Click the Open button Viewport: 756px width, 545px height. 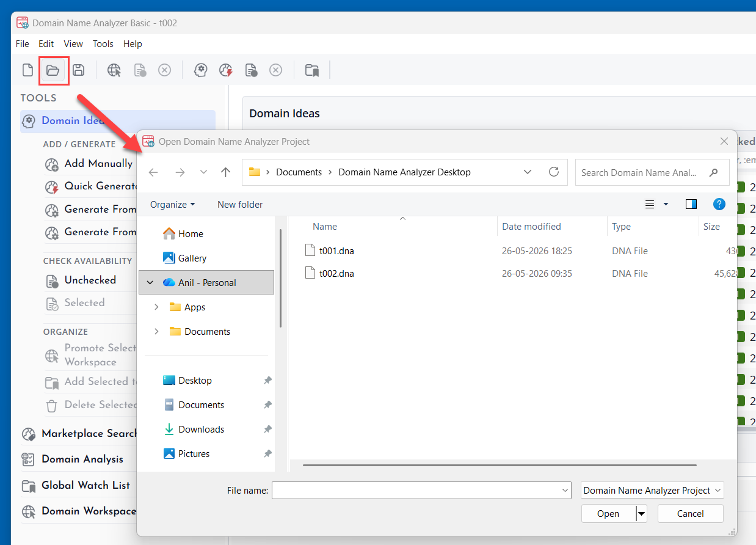[x=608, y=514]
